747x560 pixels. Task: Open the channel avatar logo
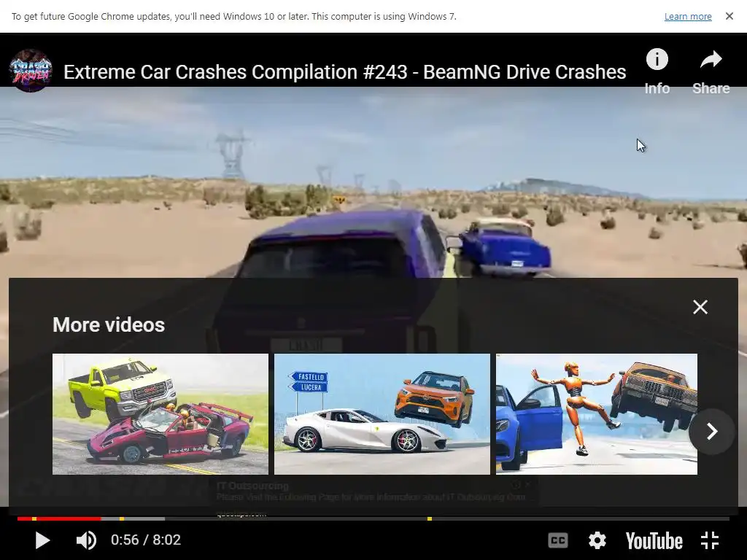(x=31, y=71)
